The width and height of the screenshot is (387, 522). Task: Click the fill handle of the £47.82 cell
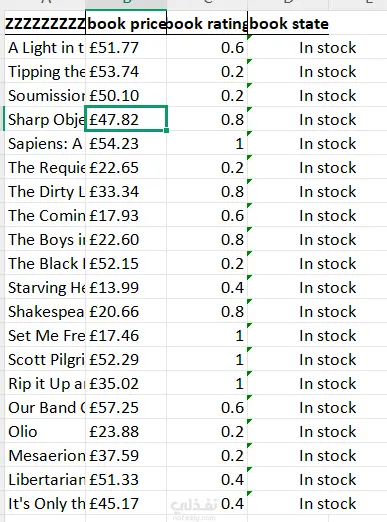click(166, 130)
